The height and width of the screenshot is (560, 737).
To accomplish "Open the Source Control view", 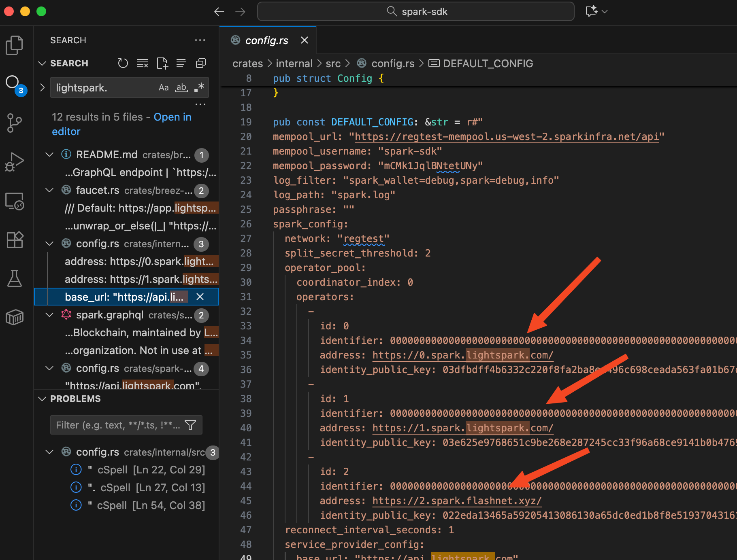I will point(15,123).
